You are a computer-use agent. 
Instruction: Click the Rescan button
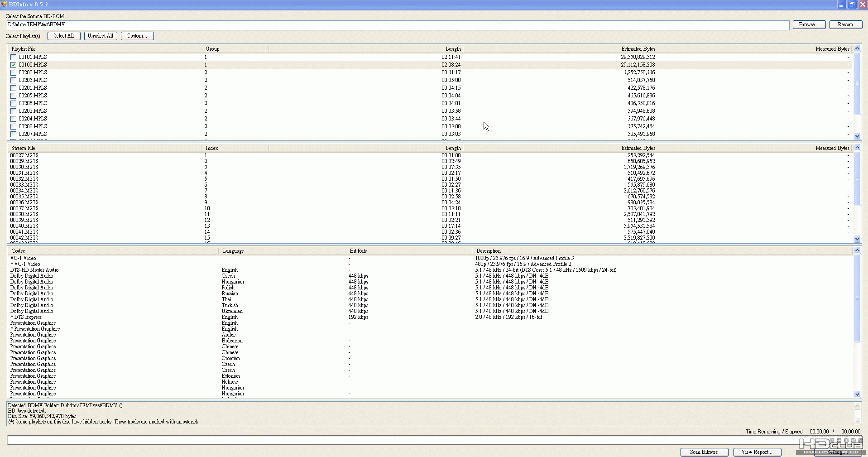click(845, 24)
